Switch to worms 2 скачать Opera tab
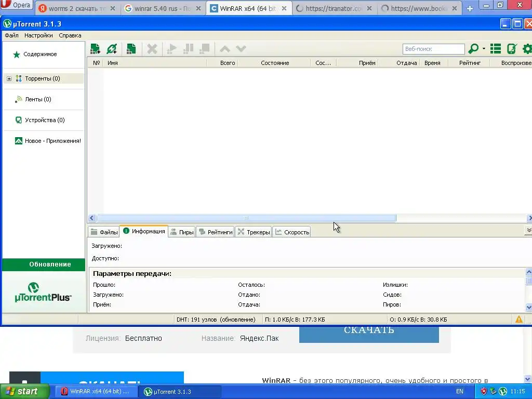Viewport: 532px width, 399px height. pyautogui.click(x=78, y=8)
